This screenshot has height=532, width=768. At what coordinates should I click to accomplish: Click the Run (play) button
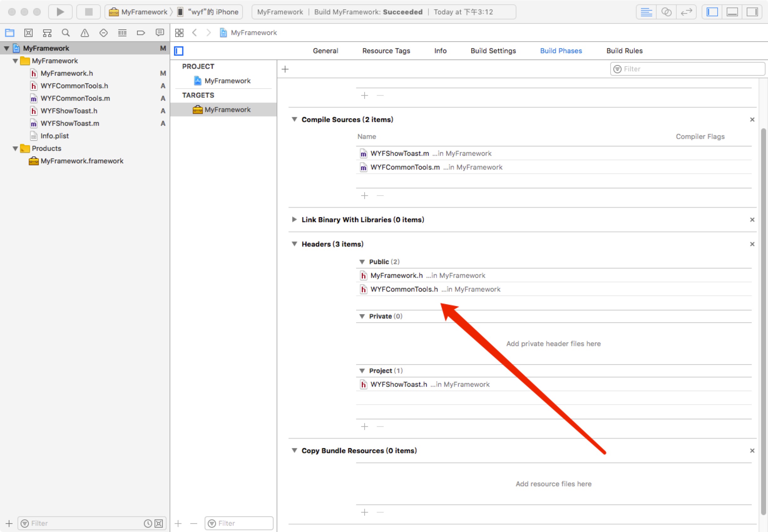point(60,12)
